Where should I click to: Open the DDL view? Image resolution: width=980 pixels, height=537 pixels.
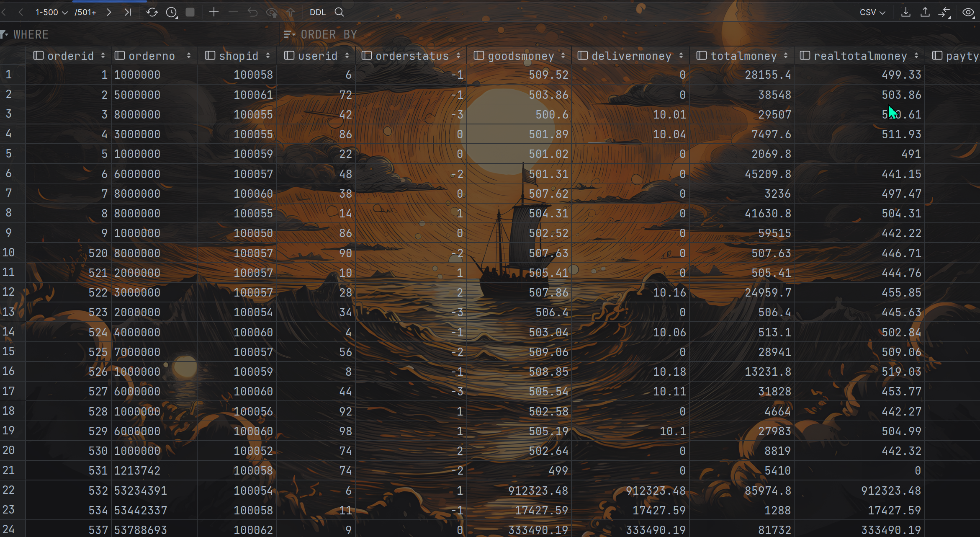318,12
